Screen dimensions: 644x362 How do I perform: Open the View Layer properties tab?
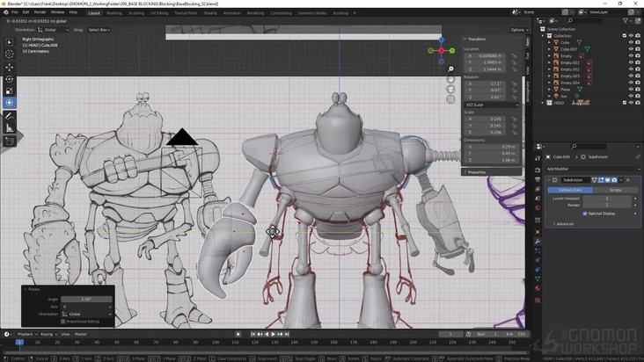coord(538,190)
